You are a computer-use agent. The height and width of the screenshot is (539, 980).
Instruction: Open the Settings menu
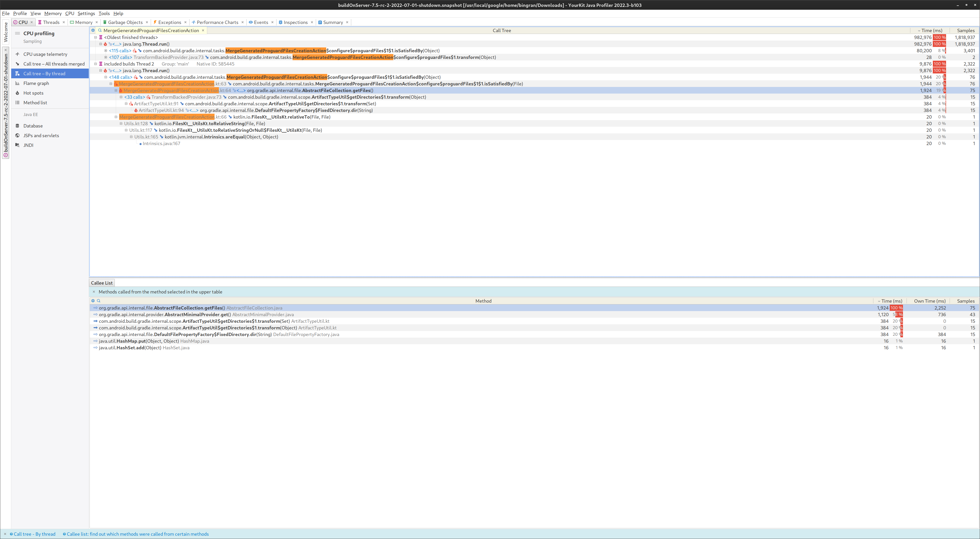(86, 13)
